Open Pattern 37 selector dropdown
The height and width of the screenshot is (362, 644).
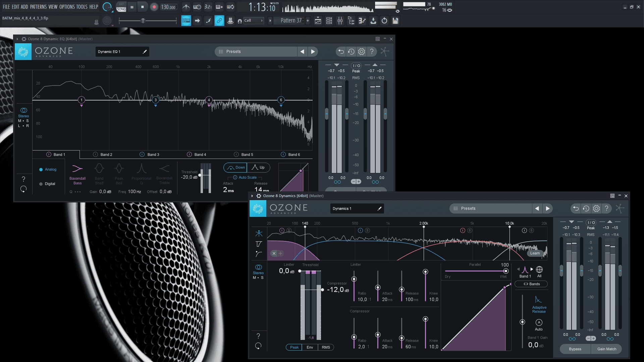pyautogui.click(x=291, y=21)
